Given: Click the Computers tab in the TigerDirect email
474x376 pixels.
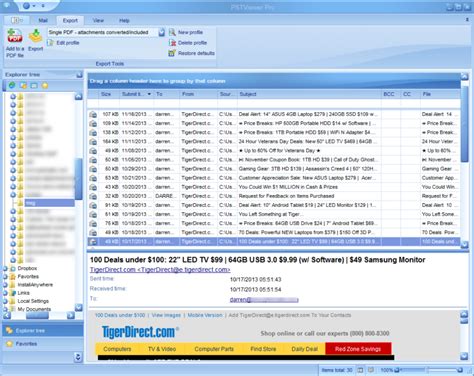Looking at the screenshot, I should tap(117, 349).
